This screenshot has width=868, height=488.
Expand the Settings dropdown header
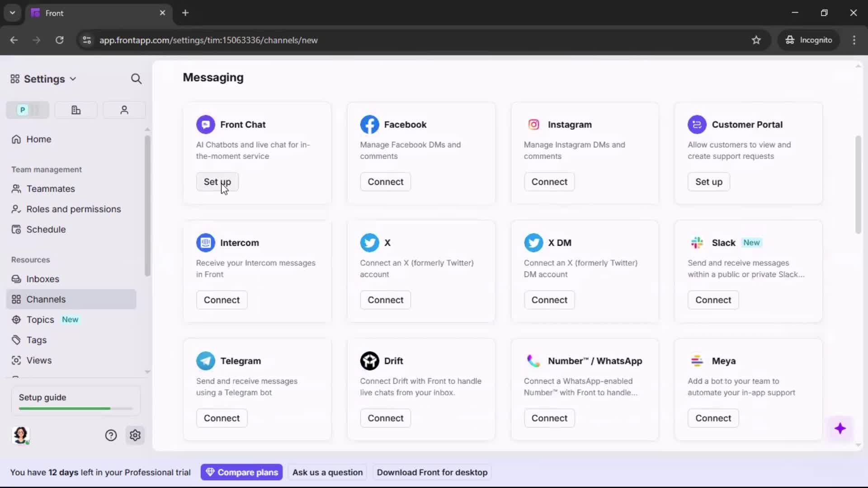coord(44,79)
